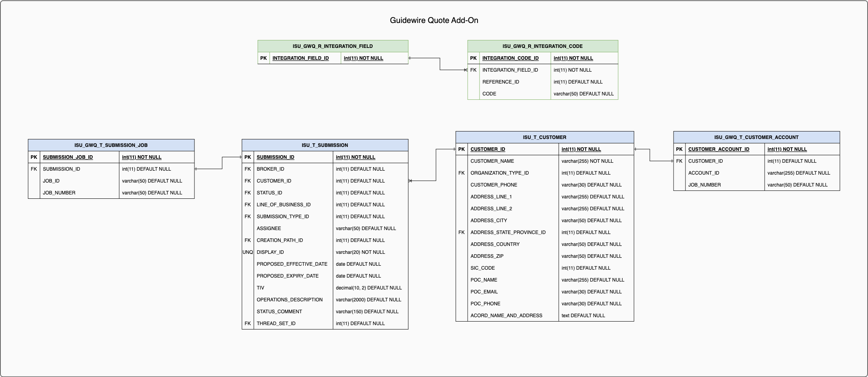Image resolution: width=868 pixels, height=377 pixels.
Task: Click connector between submission and customer tables
Action: pyautogui.click(x=436, y=165)
